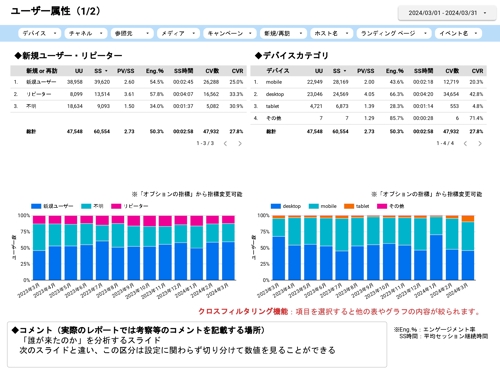Go to previous page of 新規ユーザー・リピーター table
Viewport: 500px width, 375px height.
point(225,144)
